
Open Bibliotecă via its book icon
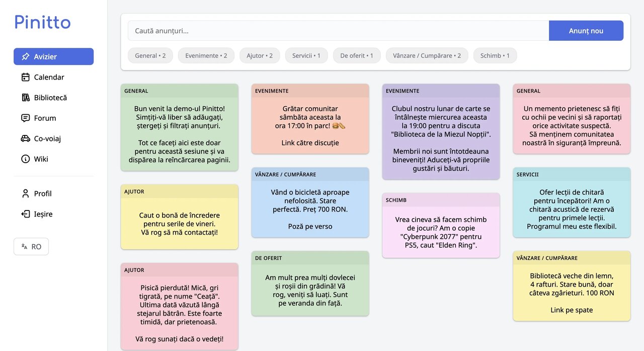tap(25, 97)
